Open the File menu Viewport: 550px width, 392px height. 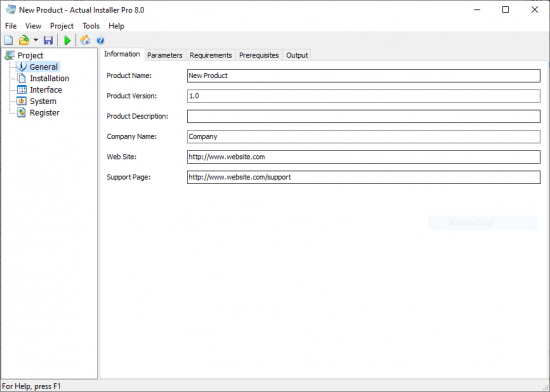pos(11,26)
